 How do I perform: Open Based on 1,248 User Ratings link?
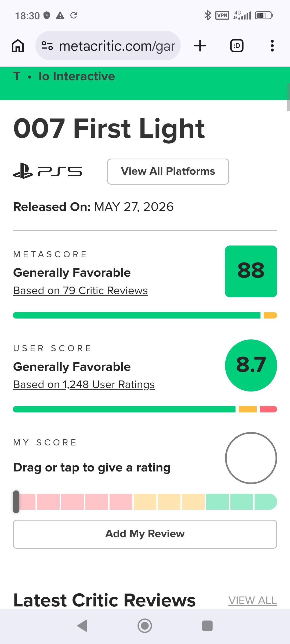[x=84, y=385]
